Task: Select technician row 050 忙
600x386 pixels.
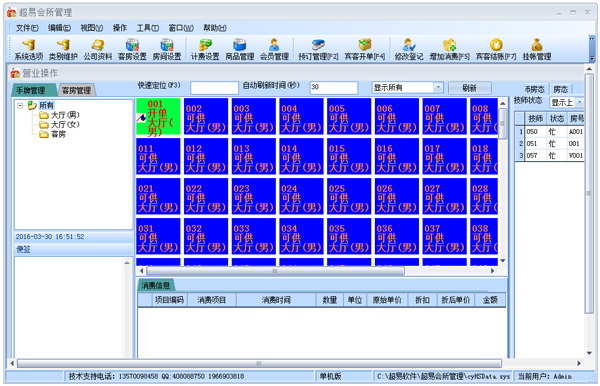Action: tap(550, 132)
